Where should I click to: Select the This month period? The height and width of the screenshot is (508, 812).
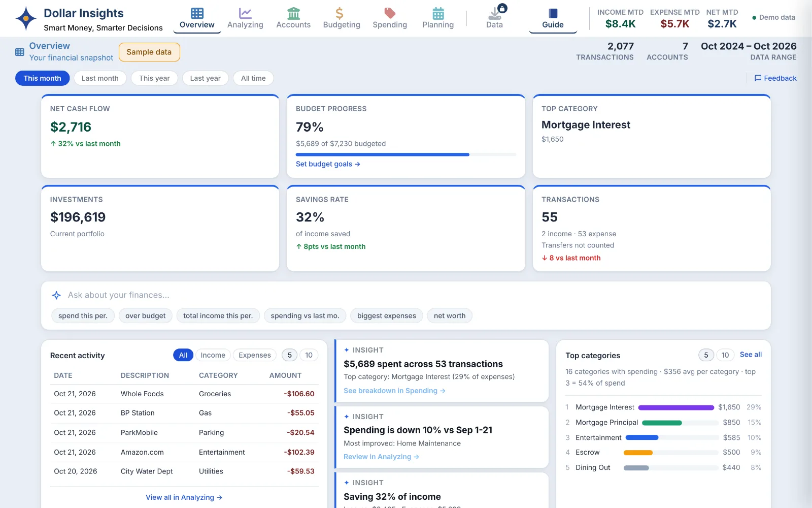coord(42,78)
